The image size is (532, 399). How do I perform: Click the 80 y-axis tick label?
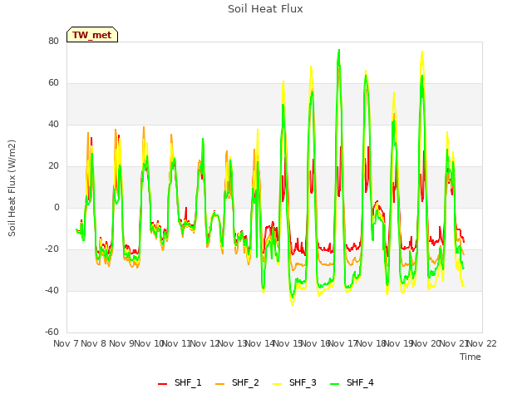click(x=53, y=41)
